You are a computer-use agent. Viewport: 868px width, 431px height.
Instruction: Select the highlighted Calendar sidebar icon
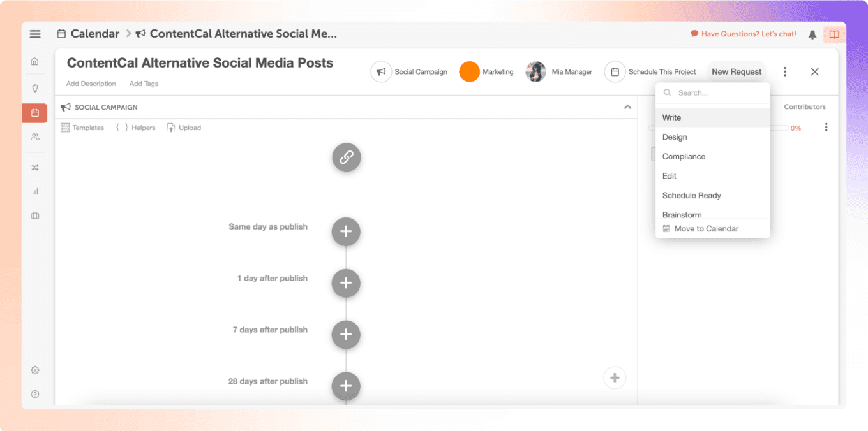(x=34, y=113)
